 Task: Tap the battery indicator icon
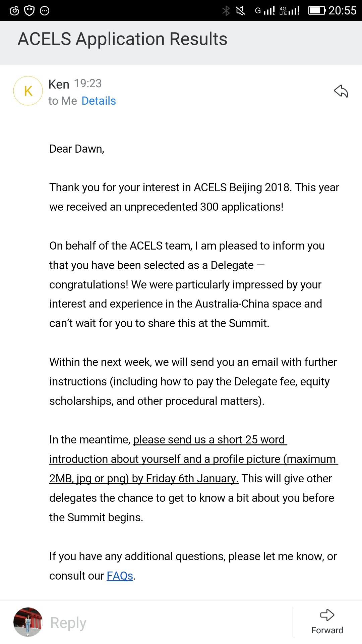(317, 11)
